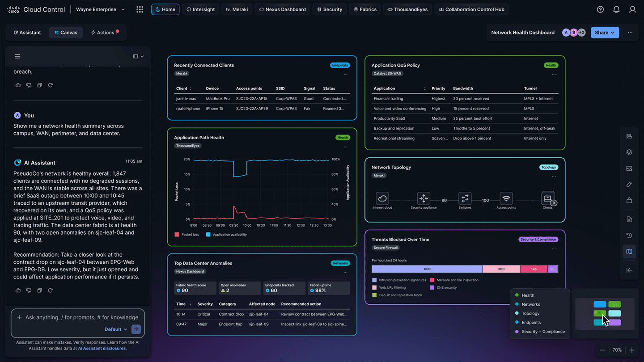Click the collaborator avatars +2 badge

click(x=581, y=33)
